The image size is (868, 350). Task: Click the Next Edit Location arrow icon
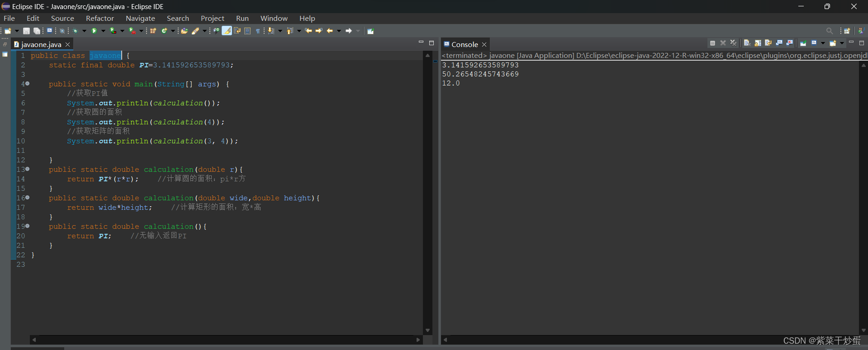pyautogui.click(x=319, y=31)
